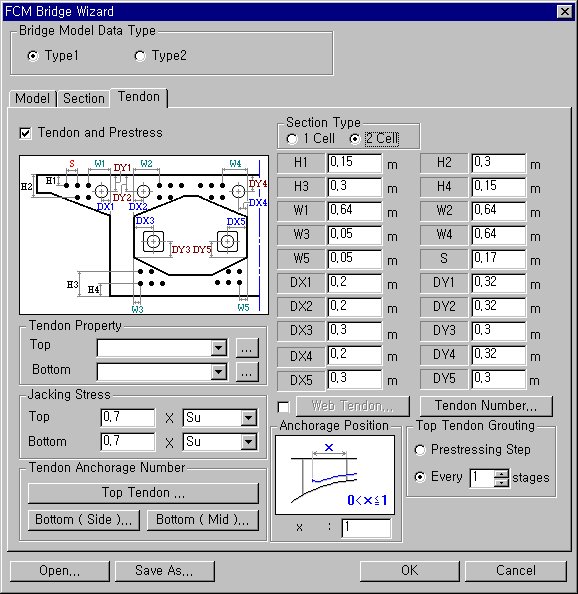Click the H2 value field
Screen dimensions: 578x594
click(498, 163)
